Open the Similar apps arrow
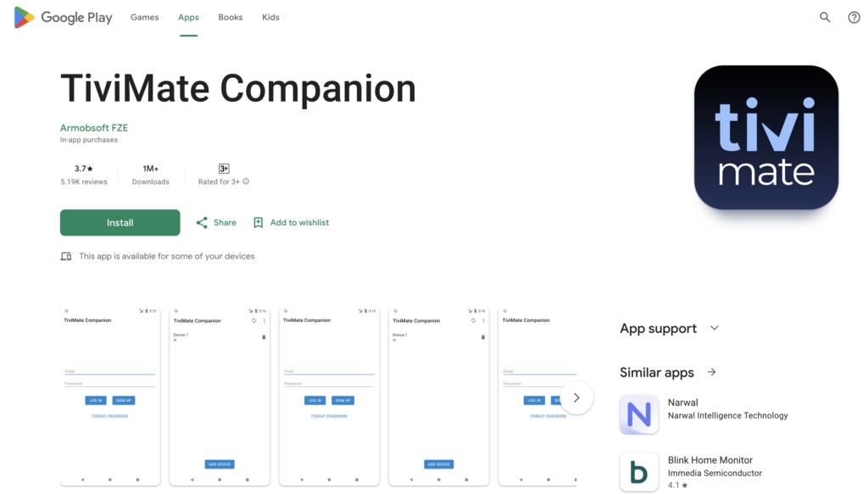The height and width of the screenshot is (494, 868). (x=710, y=372)
